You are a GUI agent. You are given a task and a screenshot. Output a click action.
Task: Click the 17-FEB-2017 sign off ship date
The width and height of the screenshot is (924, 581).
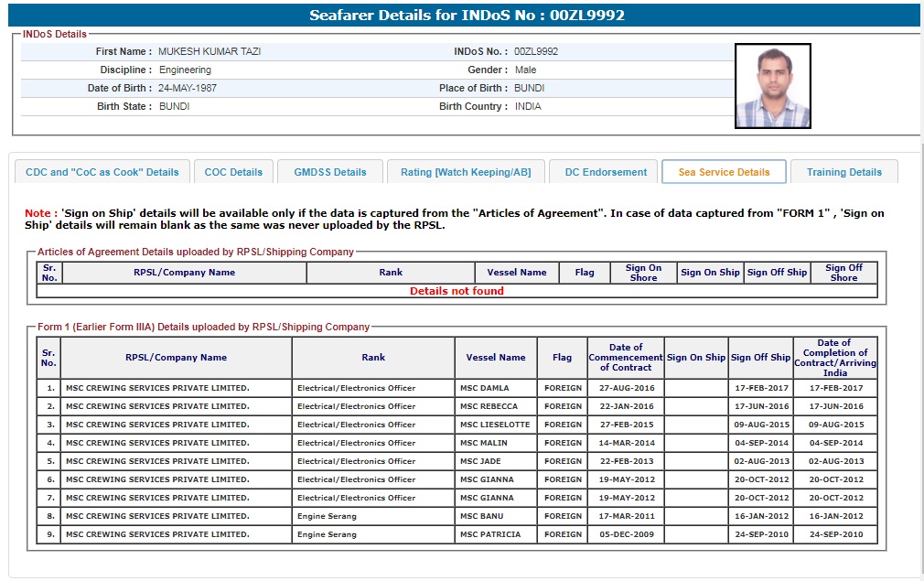click(x=760, y=388)
